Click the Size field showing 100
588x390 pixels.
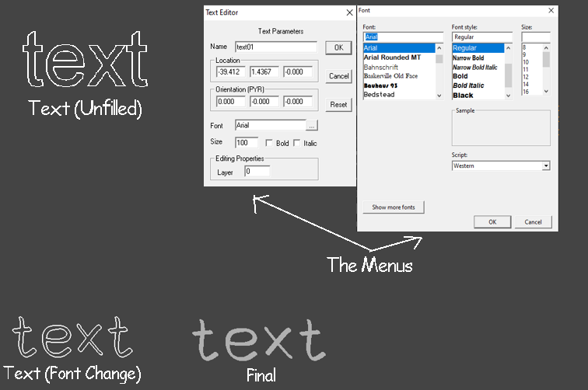(x=247, y=142)
